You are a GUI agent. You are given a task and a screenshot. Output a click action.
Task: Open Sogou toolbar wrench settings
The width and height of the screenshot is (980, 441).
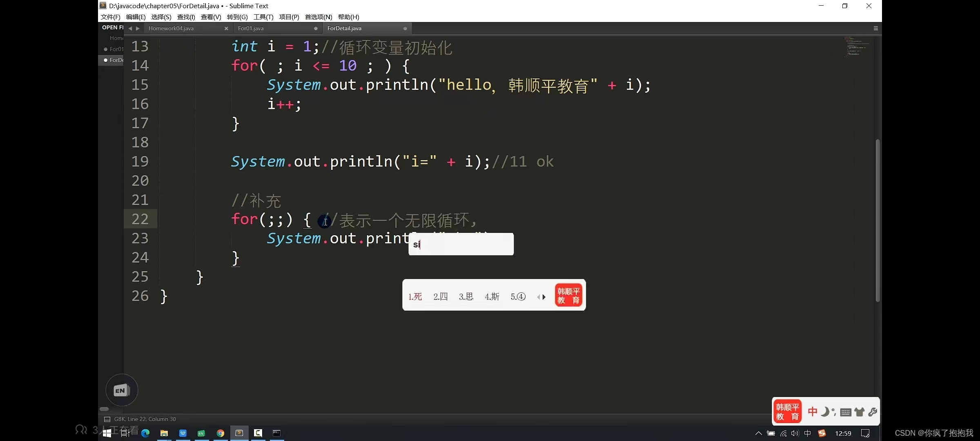pyautogui.click(x=873, y=412)
